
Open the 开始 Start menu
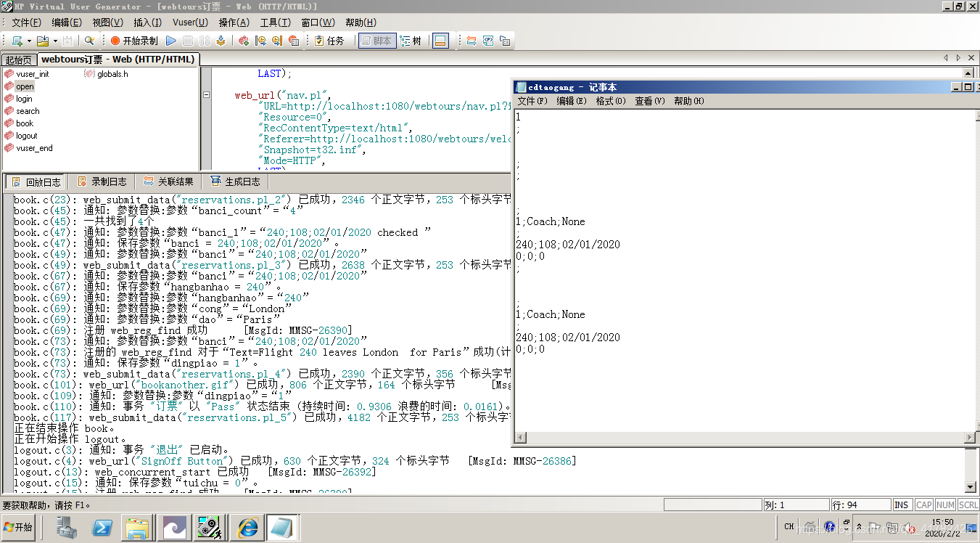coord(18,527)
